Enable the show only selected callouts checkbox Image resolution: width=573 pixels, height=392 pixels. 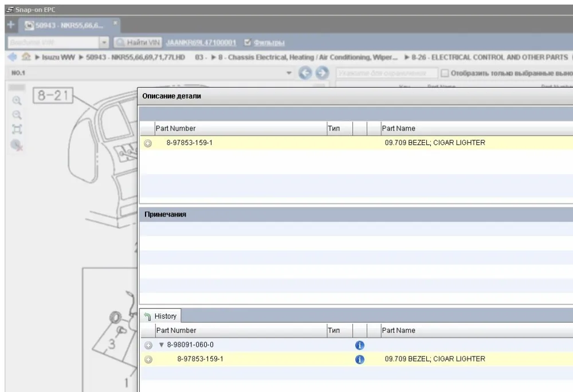tap(445, 73)
